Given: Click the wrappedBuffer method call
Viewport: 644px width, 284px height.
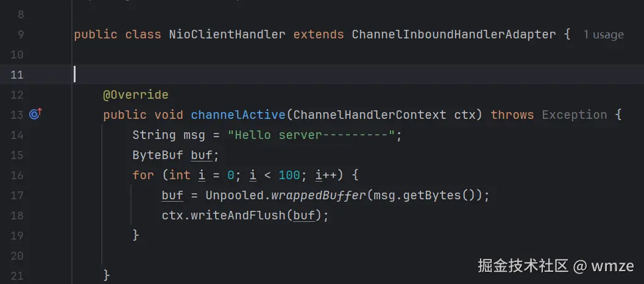Looking at the screenshot, I should coord(318,195).
